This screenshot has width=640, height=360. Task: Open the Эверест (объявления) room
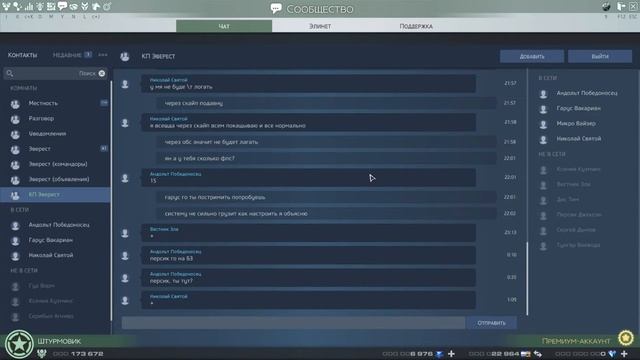pos(56,179)
